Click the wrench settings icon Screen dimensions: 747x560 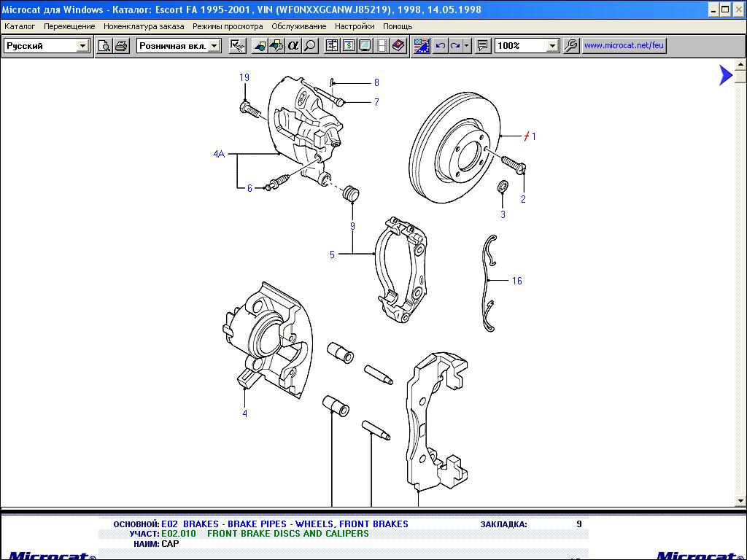(571, 46)
